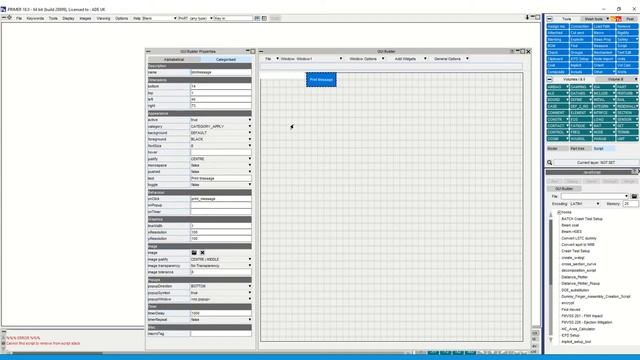The image size is (640, 360).
Task: Open the Options menu in main bar
Action: pos(121,18)
